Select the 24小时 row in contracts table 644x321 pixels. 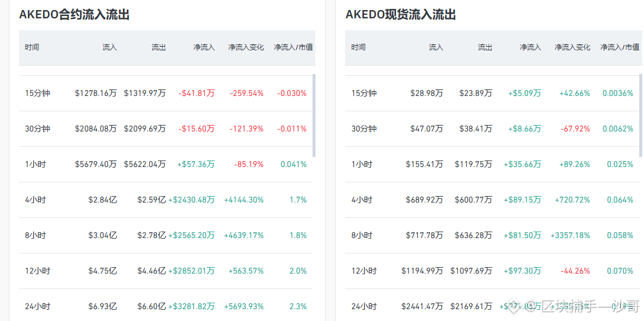click(x=166, y=306)
